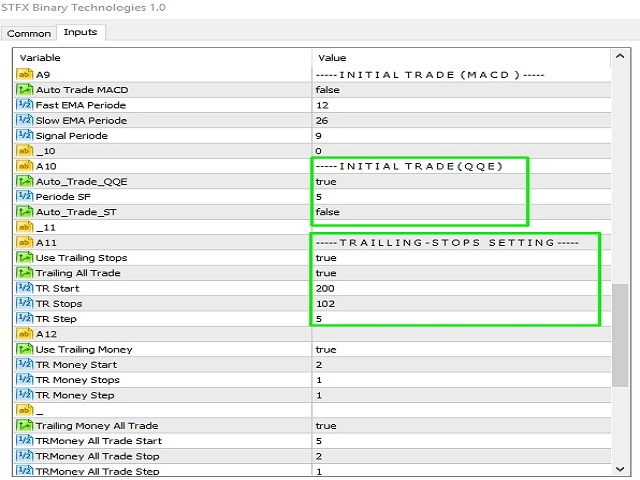This screenshot has width=640, height=480.
Task: Click the number icon beside Periode SF
Action: point(24,196)
